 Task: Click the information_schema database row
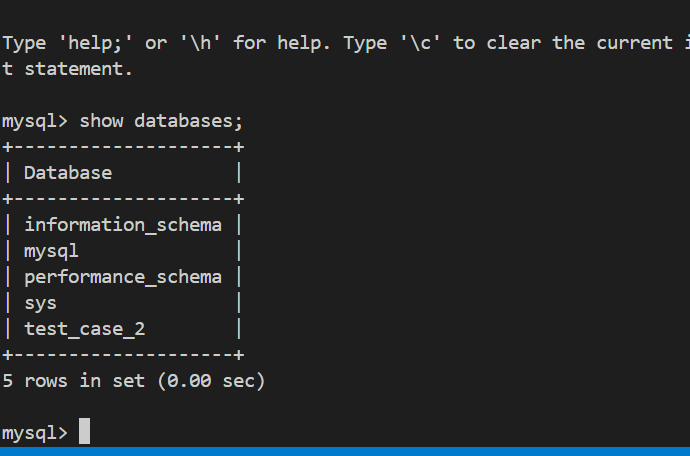click(x=123, y=225)
